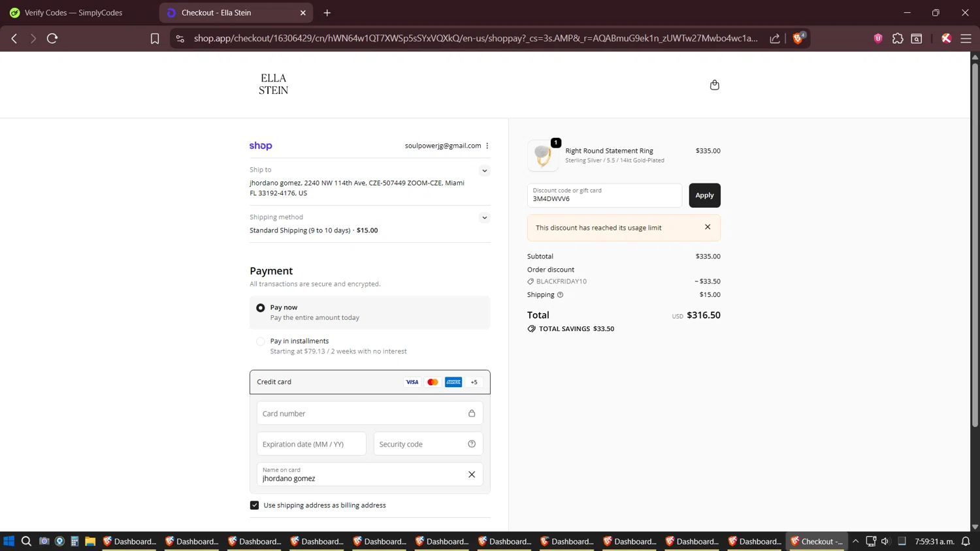
Task: Open Windows taskbar search
Action: (26, 541)
